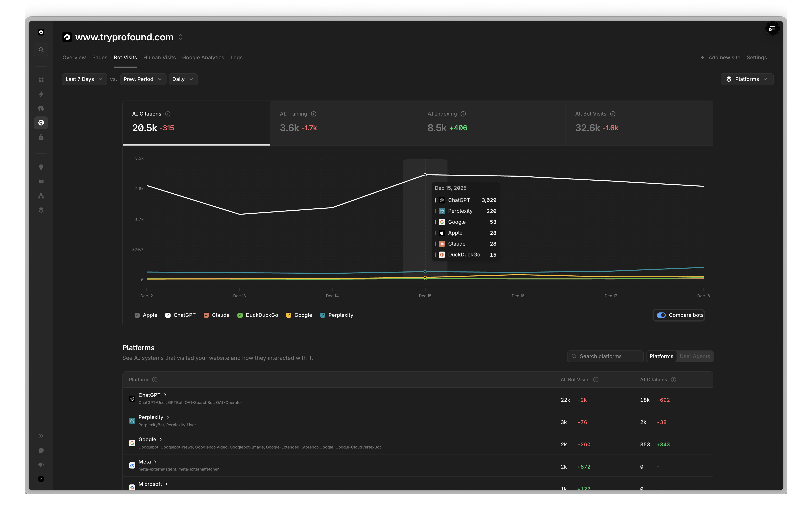This screenshot has width=812, height=527.
Task: Switch to the Human Visits tab
Action: click(x=159, y=58)
